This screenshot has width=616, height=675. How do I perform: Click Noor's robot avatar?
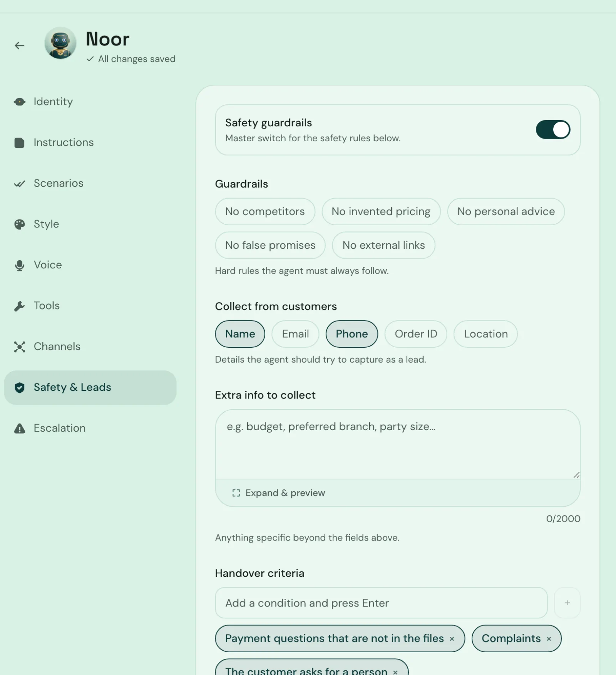[x=60, y=43]
